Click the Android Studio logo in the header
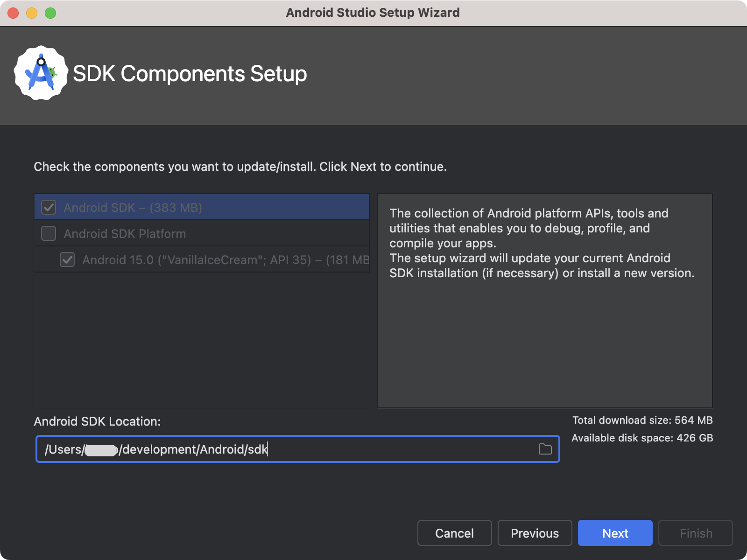Image resolution: width=747 pixels, height=560 pixels. 41,72
